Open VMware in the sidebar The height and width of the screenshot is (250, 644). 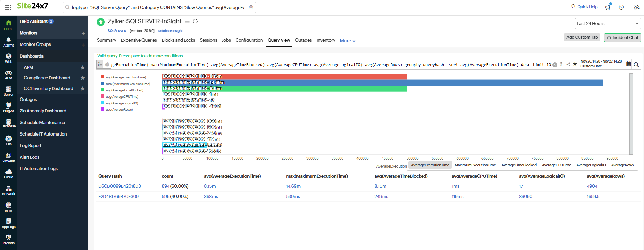pos(9,157)
